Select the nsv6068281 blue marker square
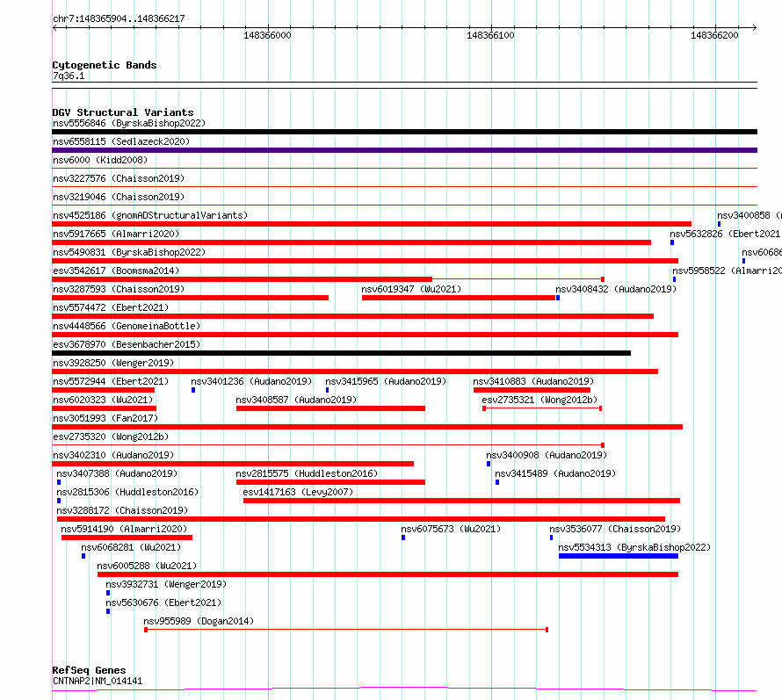782x700 pixels. (x=83, y=556)
